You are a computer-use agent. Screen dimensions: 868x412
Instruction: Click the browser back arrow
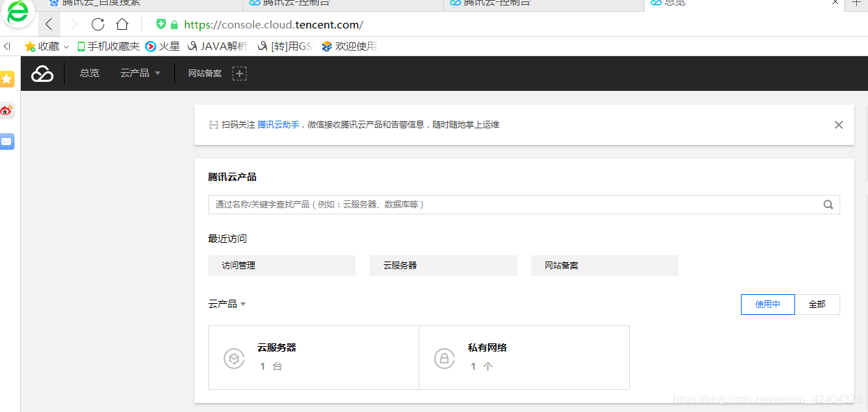[x=49, y=25]
